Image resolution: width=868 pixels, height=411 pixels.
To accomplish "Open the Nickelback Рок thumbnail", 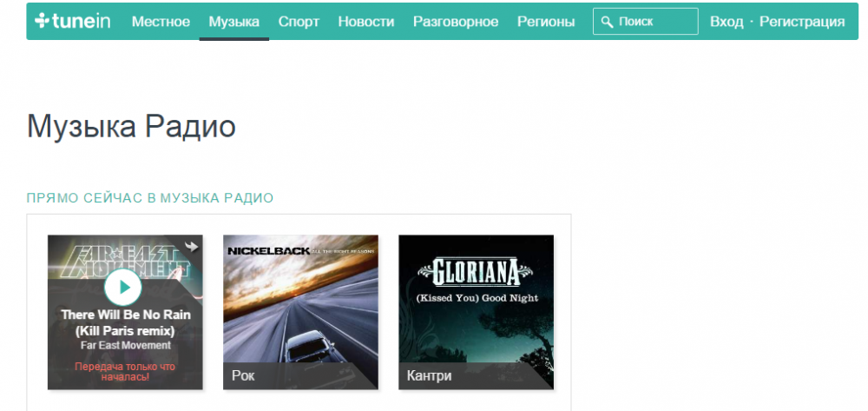I will point(300,312).
